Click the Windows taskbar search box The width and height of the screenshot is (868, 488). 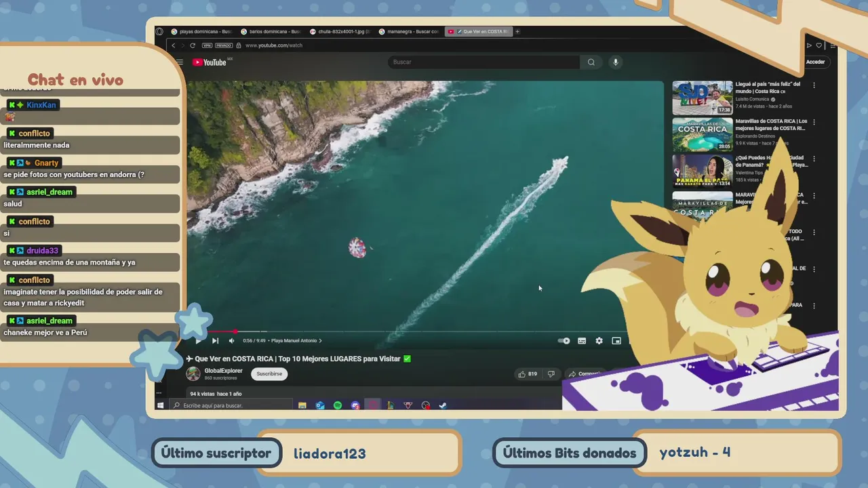[x=231, y=405]
